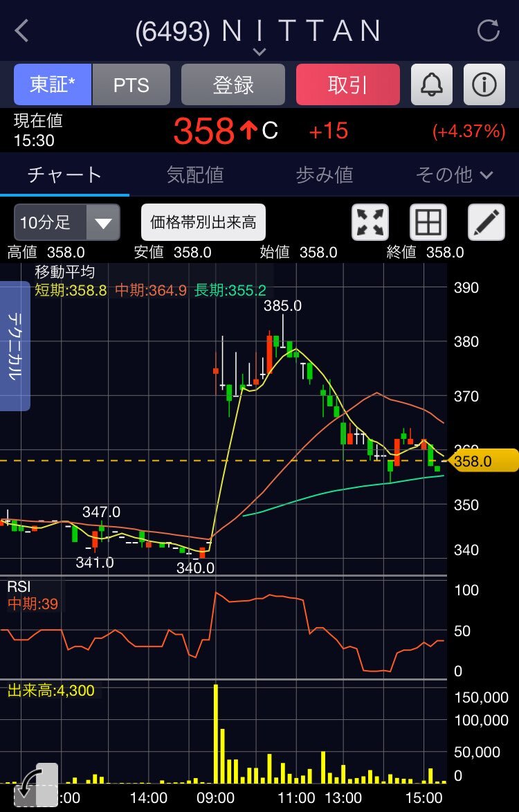The width and height of the screenshot is (519, 812).
Task: Tap the red 取引 trade button
Action: pos(348,84)
